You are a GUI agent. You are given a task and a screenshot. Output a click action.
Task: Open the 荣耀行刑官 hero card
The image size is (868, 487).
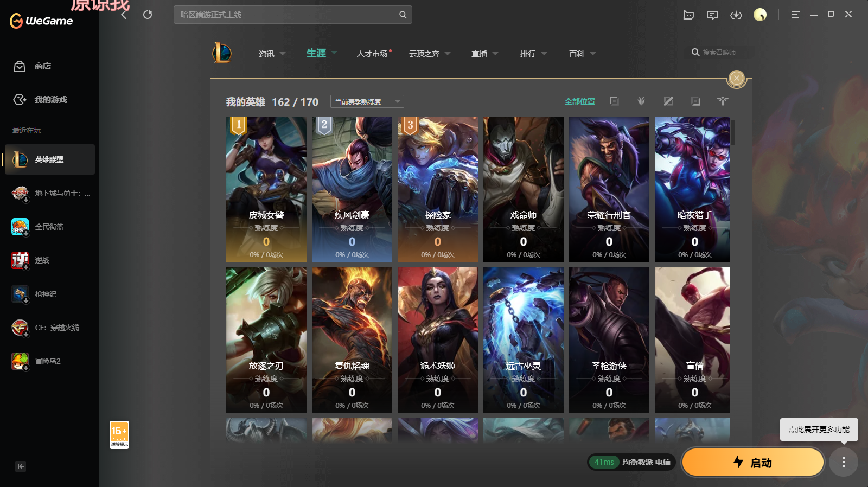(609, 189)
